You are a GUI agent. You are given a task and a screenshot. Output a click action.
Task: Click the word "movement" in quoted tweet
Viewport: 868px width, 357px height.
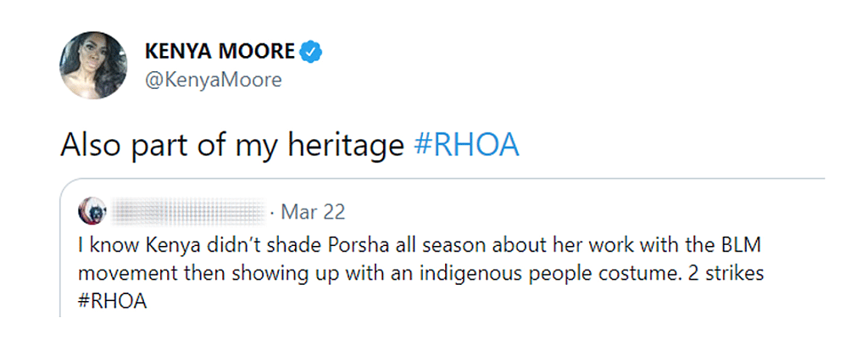pos(117,275)
